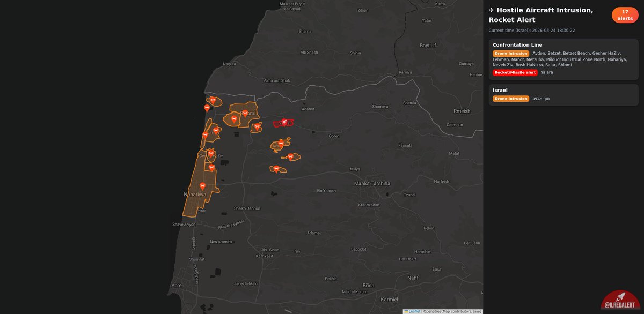Click the Nes Ammim map label
This screenshot has height=314, width=644.
[x=221, y=242]
